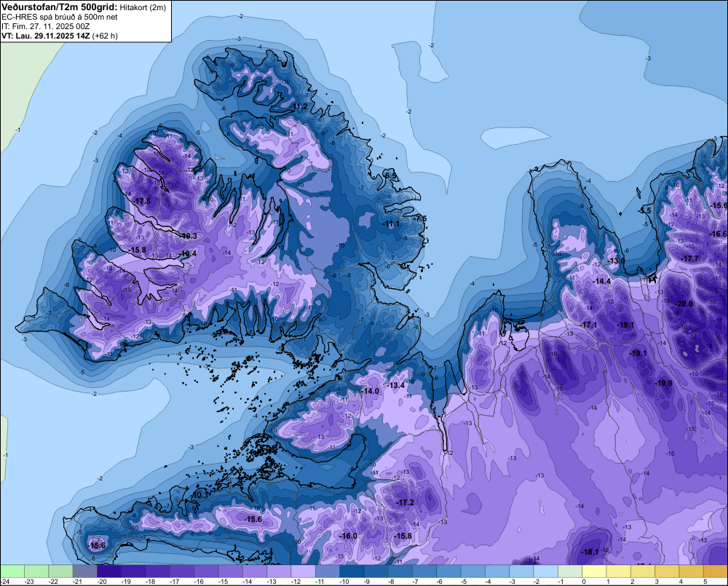Click the grey-blue legend swatch for -21

pyautogui.click(x=85, y=571)
